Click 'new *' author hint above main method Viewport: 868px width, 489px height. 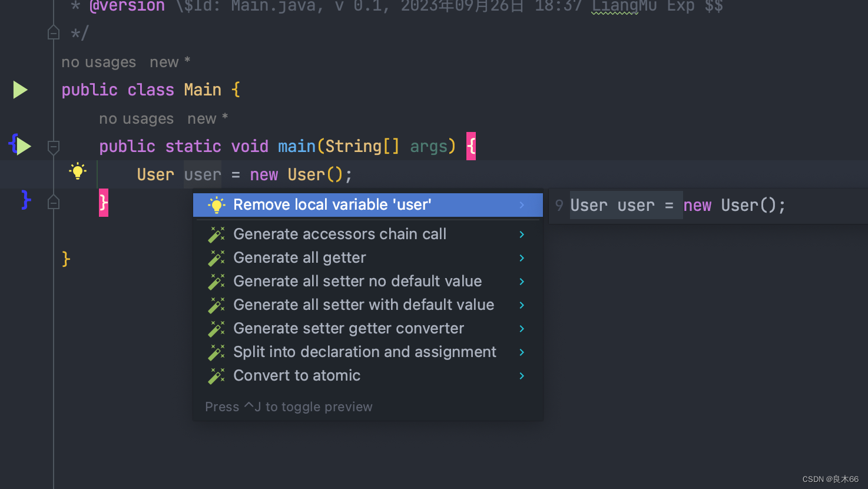tap(208, 119)
